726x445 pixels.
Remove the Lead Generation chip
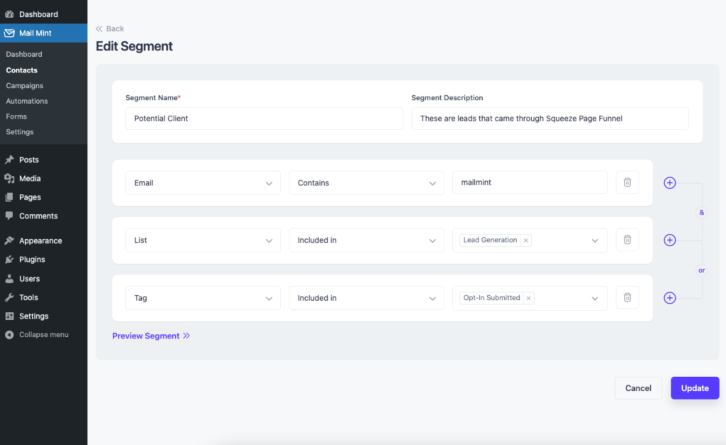pos(526,240)
